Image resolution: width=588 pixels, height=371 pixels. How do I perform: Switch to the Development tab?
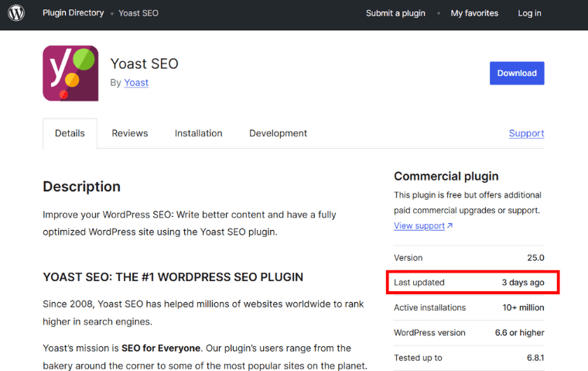pyautogui.click(x=278, y=133)
